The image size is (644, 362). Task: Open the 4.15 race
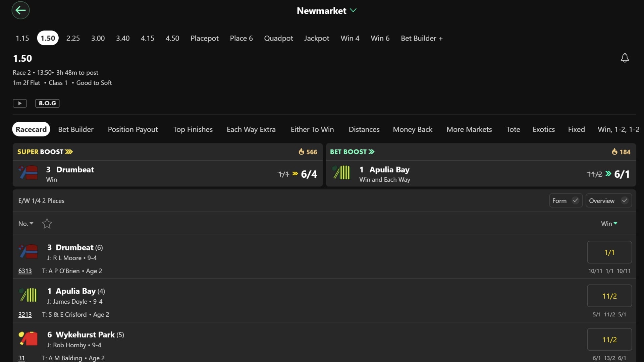[x=148, y=38]
